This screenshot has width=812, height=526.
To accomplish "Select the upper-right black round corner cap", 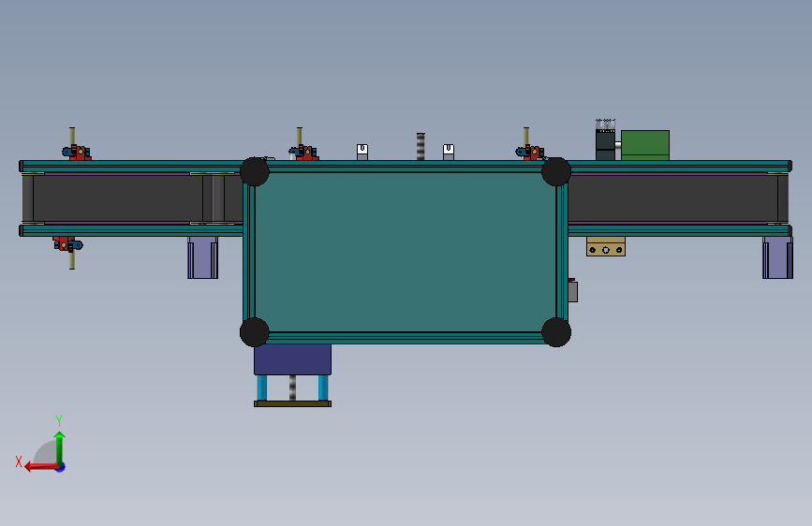I will [556, 171].
